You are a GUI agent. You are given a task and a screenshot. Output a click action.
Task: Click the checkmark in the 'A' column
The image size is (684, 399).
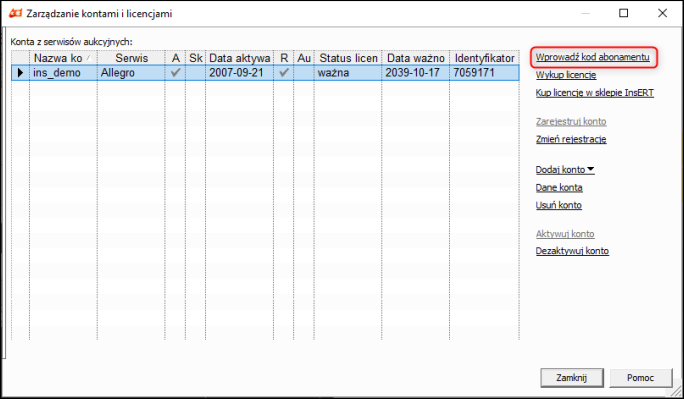tap(175, 73)
